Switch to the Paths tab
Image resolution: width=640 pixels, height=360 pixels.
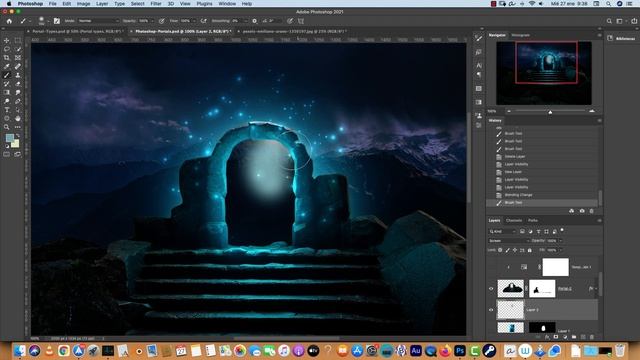click(x=533, y=220)
